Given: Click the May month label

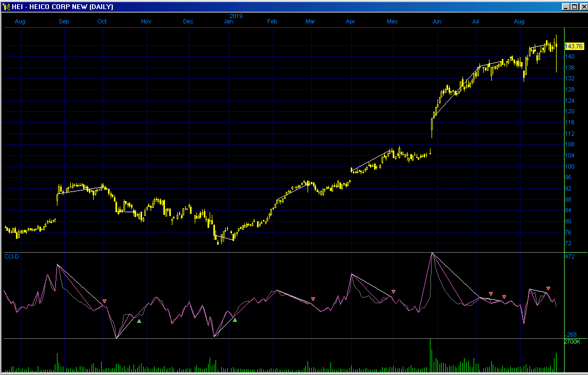Looking at the screenshot, I should tap(392, 21).
